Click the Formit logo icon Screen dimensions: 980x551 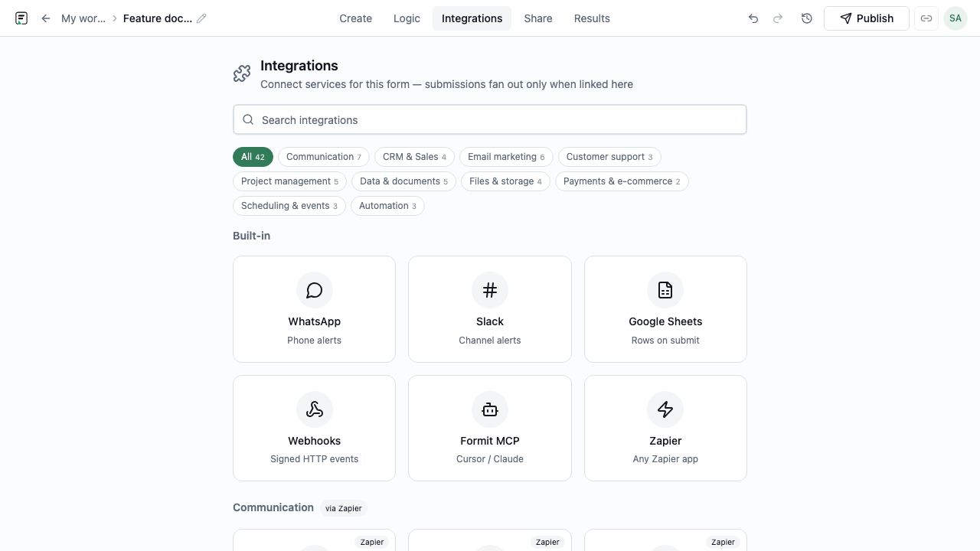click(x=21, y=18)
